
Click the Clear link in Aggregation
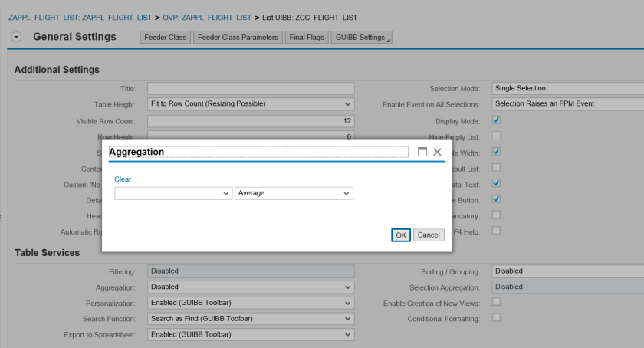[x=123, y=179]
